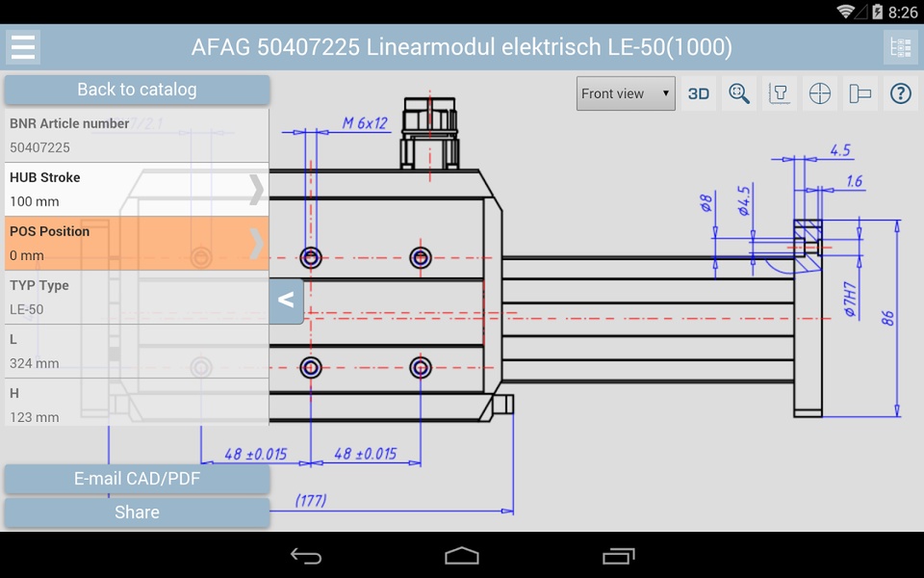Click the ø8 dimension label
The width and height of the screenshot is (924, 578).
pos(706,203)
